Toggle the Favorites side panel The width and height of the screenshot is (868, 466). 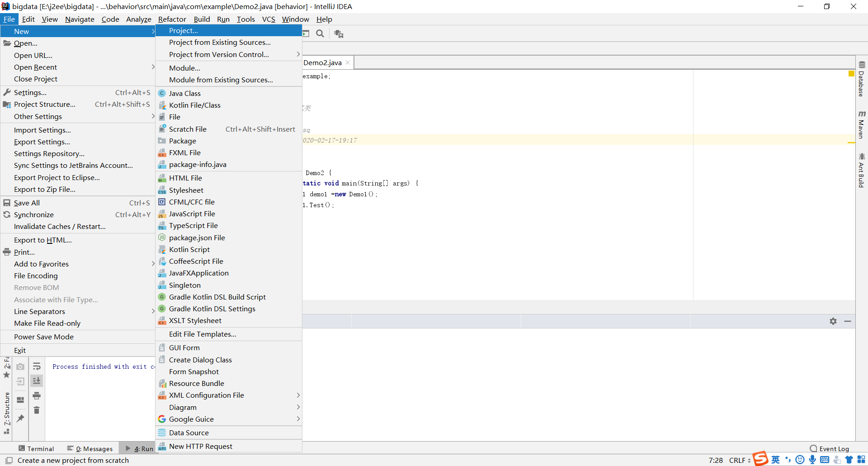pyautogui.click(x=6, y=369)
